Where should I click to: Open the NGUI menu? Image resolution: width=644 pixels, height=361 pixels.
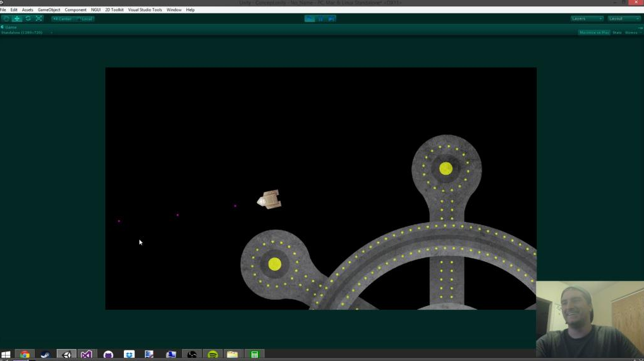[95, 9]
